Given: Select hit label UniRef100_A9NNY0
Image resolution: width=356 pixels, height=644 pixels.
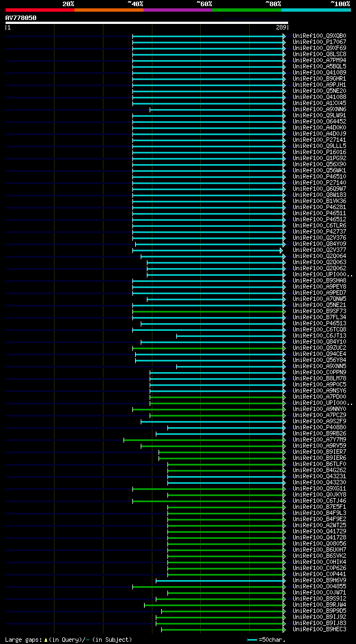Looking at the screenshot, I should pos(319,409).
